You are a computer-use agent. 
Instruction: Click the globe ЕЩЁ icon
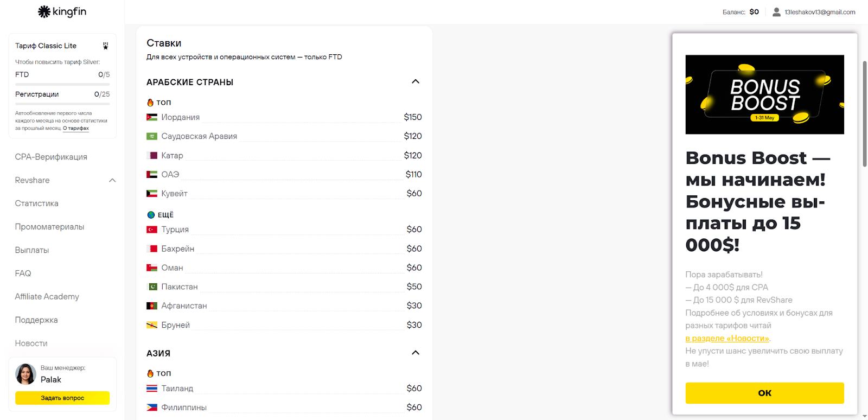tap(151, 215)
